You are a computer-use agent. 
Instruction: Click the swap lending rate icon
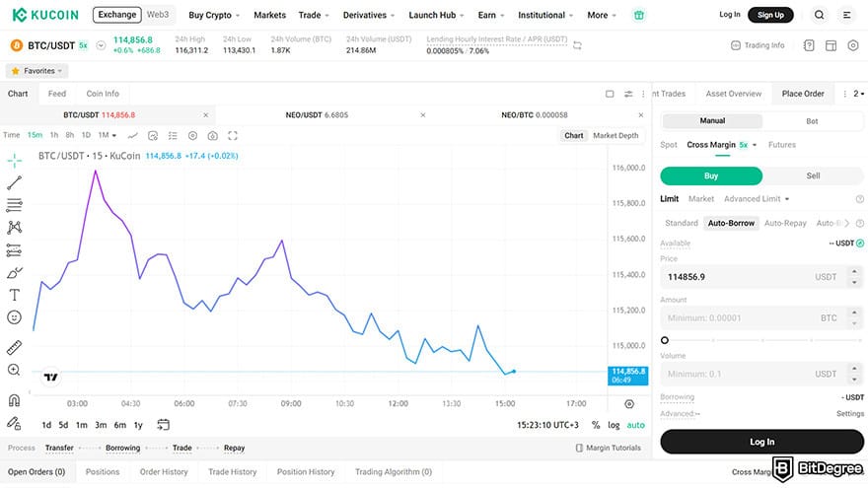tap(577, 45)
